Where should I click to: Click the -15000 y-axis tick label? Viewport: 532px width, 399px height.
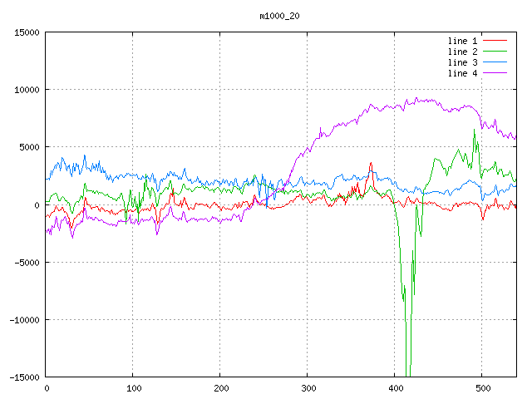[25, 377]
